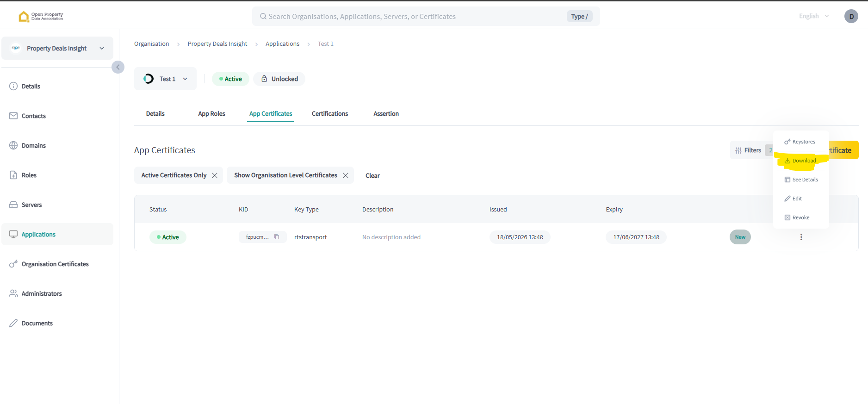Open Domains in the sidebar
This screenshot has height=404, width=868.
(x=57, y=145)
